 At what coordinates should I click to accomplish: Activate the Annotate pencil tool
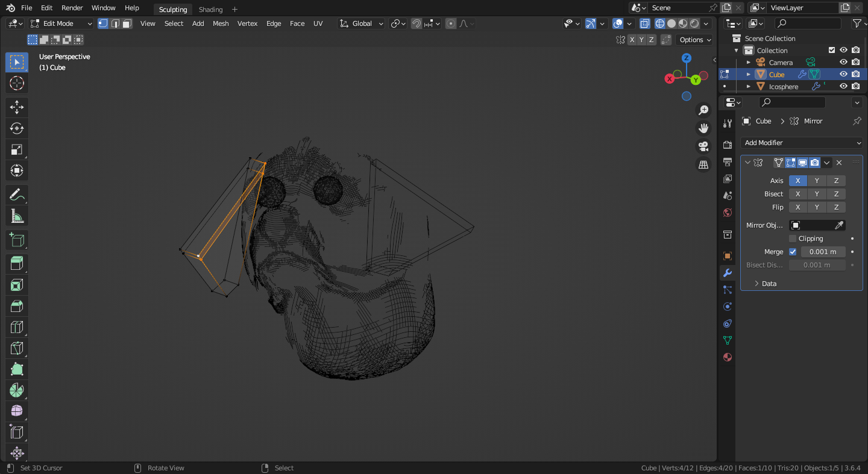click(x=17, y=195)
